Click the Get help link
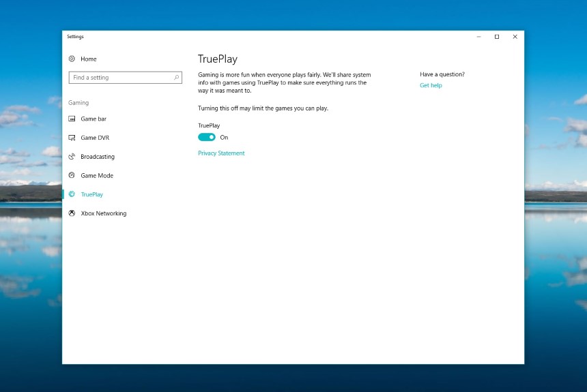Image resolution: width=587 pixels, height=392 pixels. [x=431, y=85]
